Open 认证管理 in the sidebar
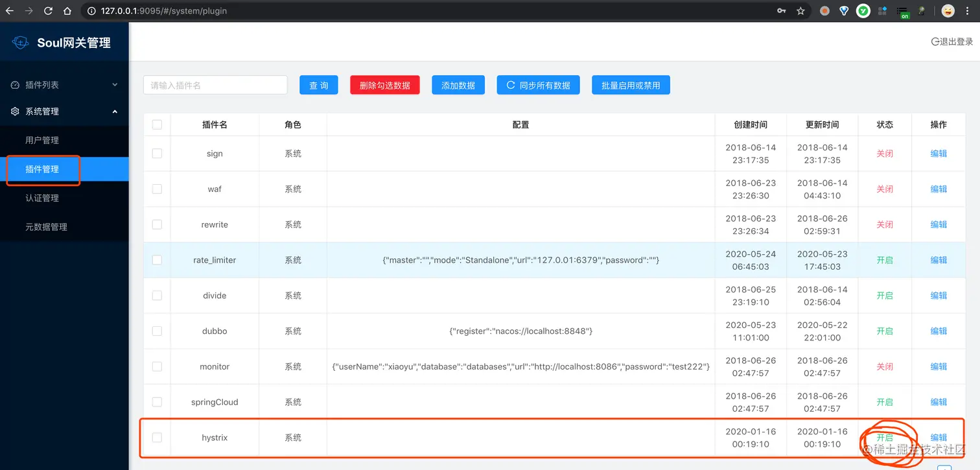980x470 pixels. pos(65,198)
